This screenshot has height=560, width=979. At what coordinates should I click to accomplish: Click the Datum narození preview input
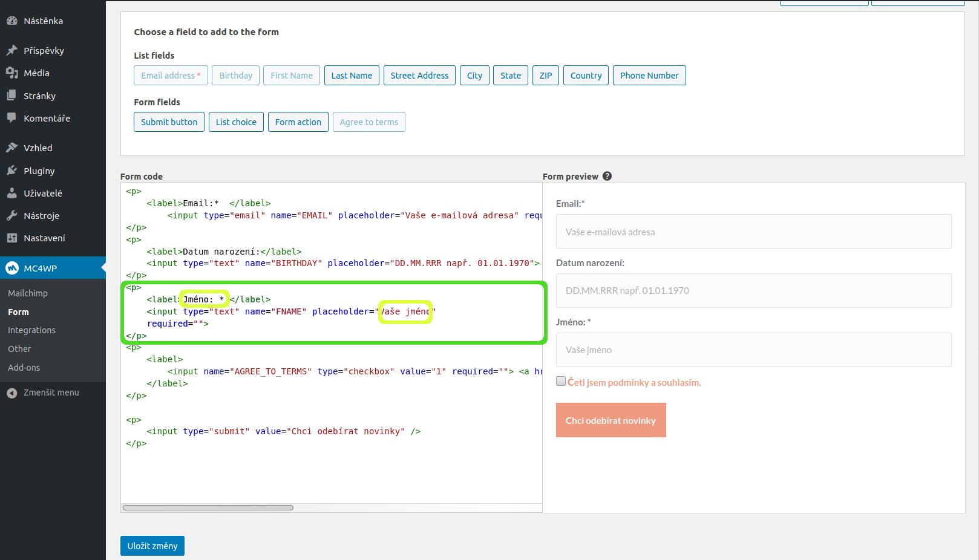(753, 291)
